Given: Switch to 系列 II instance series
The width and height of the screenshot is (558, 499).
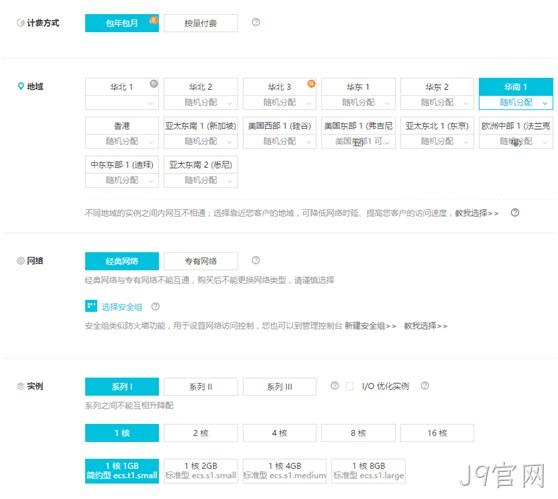Looking at the screenshot, I should (x=201, y=387).
